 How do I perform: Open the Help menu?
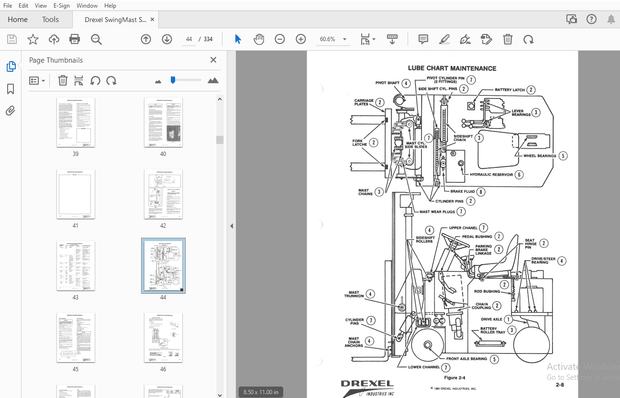(110, 6)
